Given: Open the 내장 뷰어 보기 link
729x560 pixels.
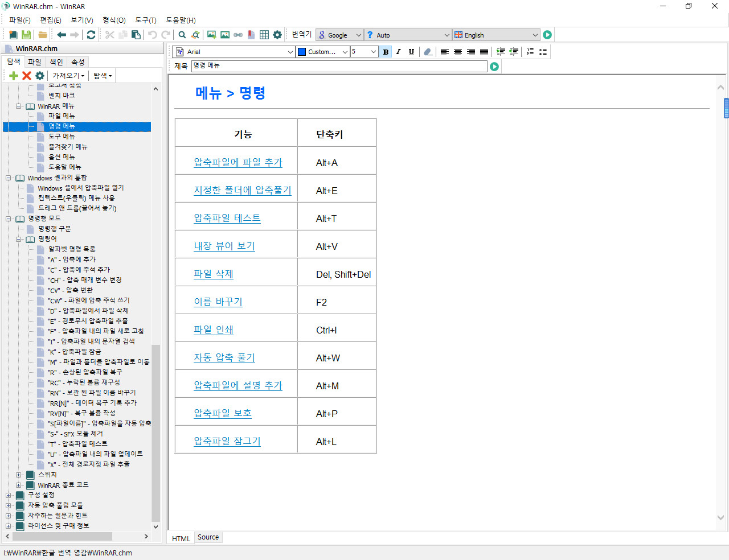Looking at the screenshot, I should point(224,246).
